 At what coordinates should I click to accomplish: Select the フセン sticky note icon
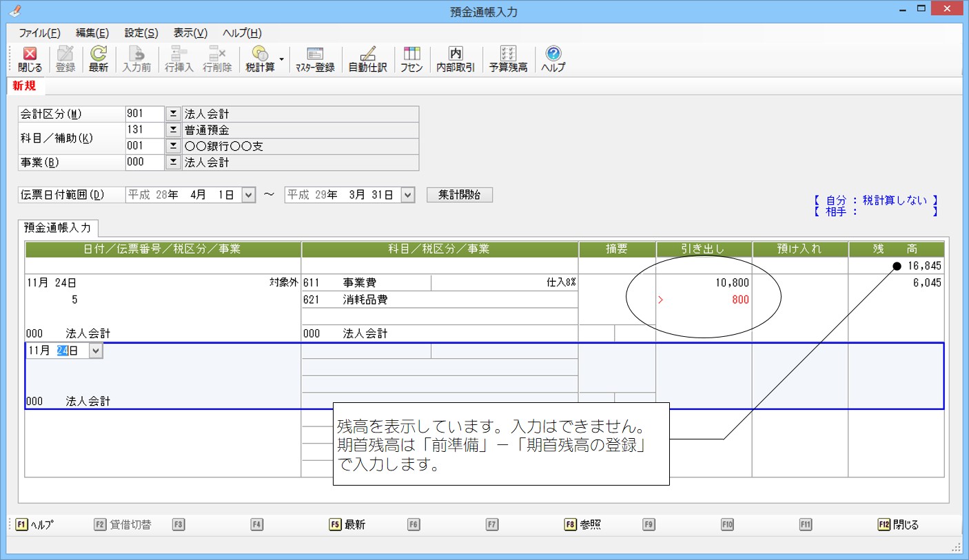point(411,59)
